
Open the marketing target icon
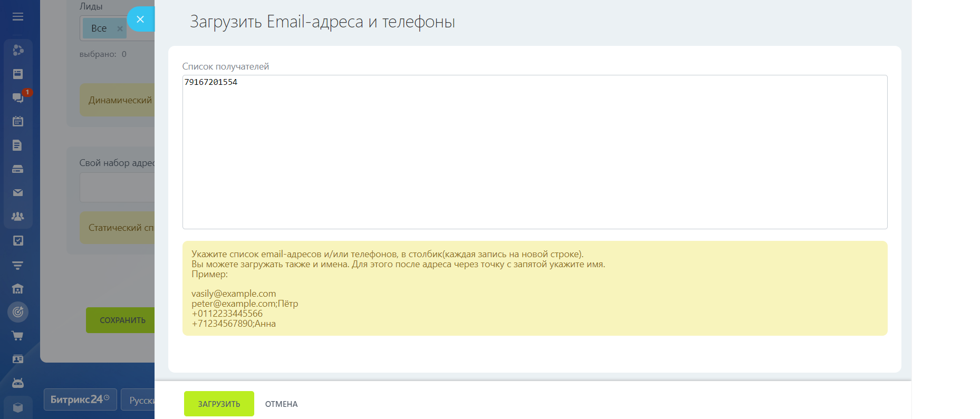click(18, 312)
